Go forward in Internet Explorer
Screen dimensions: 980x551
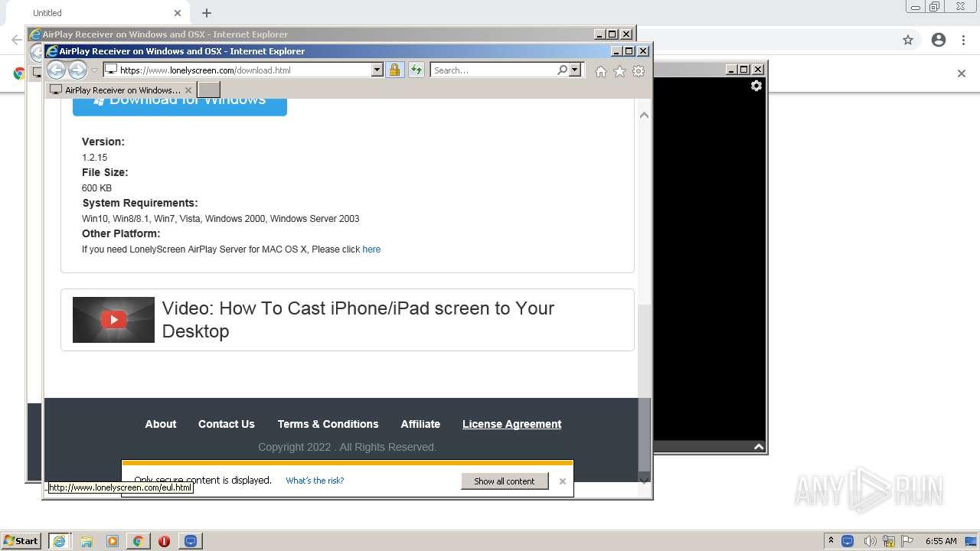[x=77, y=70]
